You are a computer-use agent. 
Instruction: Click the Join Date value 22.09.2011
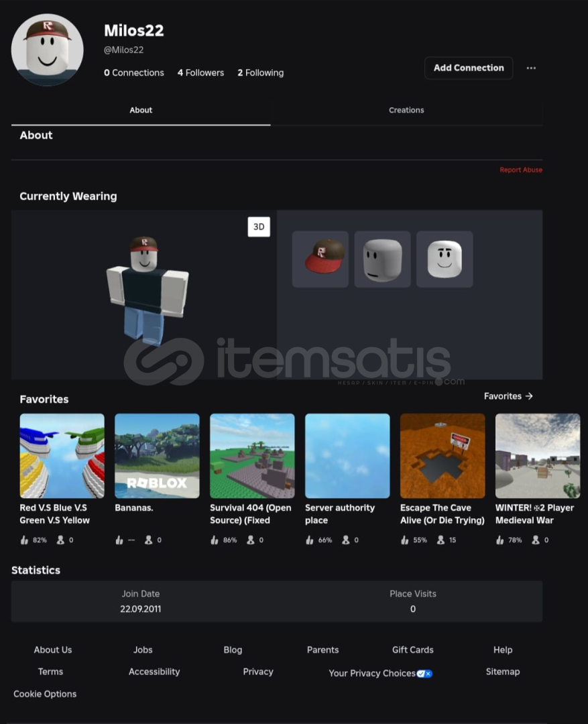click(x=140, y=609)
